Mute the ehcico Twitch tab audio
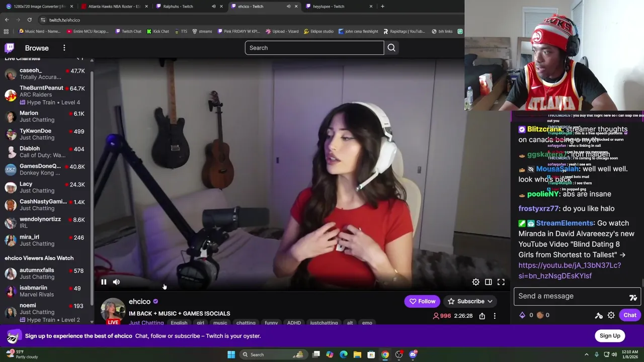 288,7
